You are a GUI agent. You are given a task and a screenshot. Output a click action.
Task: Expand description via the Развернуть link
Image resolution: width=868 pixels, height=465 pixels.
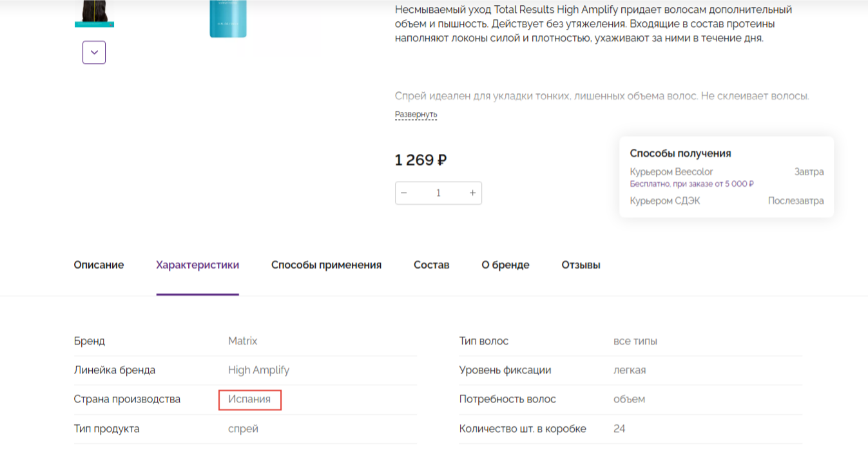pyautogui.click(x=416, y=115)
